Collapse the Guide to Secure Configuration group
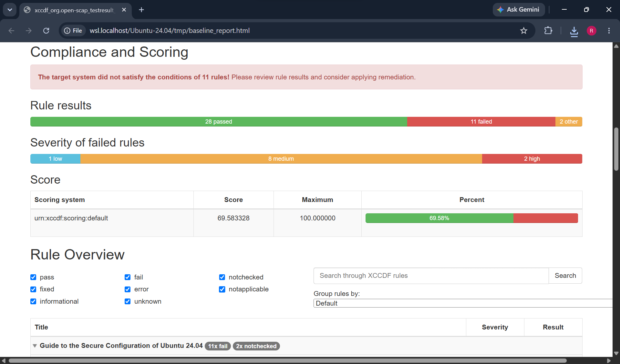 coord(35,346)
